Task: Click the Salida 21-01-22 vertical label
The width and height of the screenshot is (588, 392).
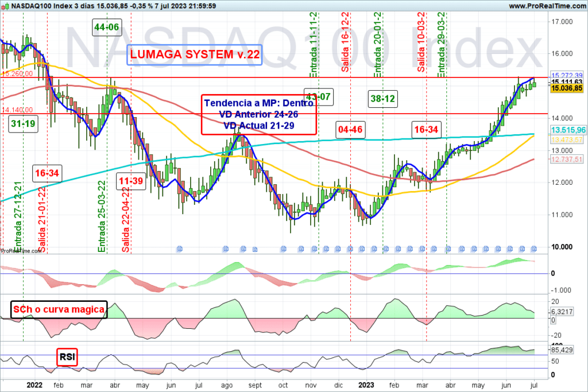Action: 41,219
